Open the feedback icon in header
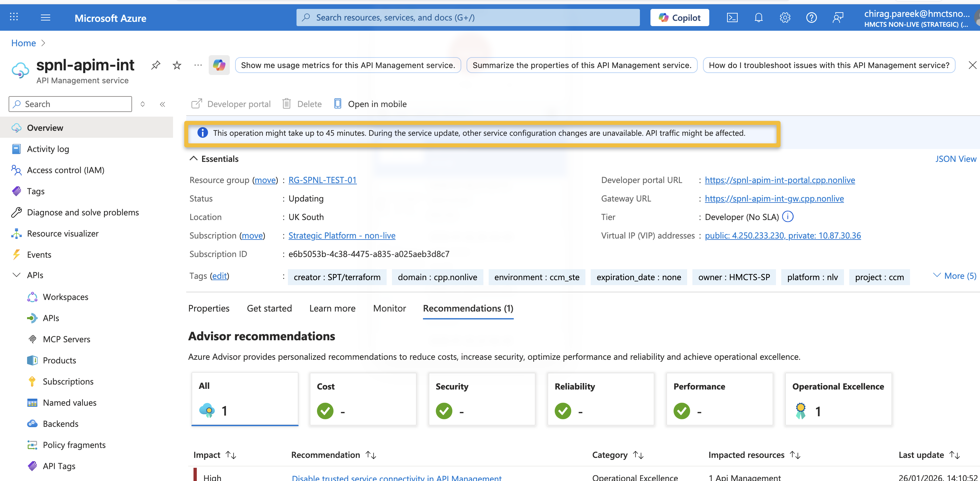Image resolution: width=980 pixels, height=481 pixels. click(838, 18)
